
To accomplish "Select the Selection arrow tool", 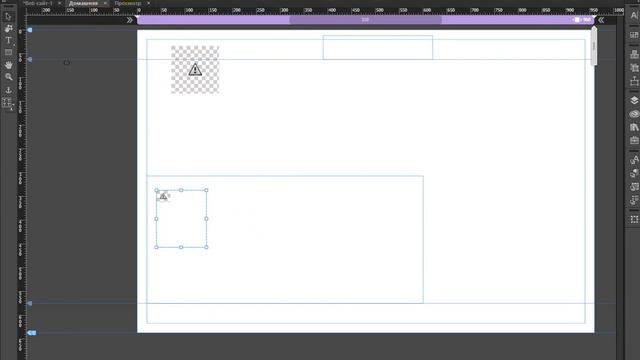I will (x=8, y=16).
